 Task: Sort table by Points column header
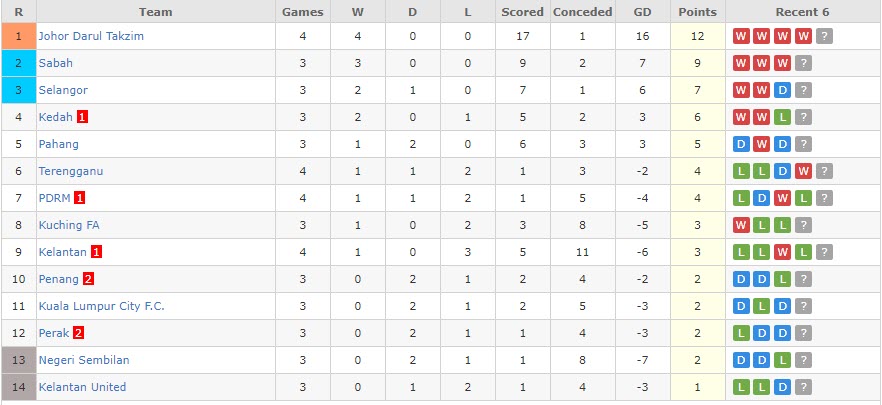(698, 12)
